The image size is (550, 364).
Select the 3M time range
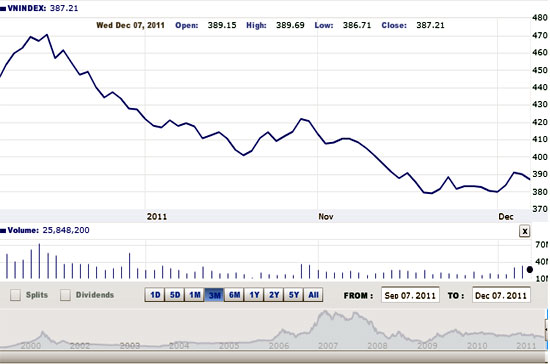(214, 295)
